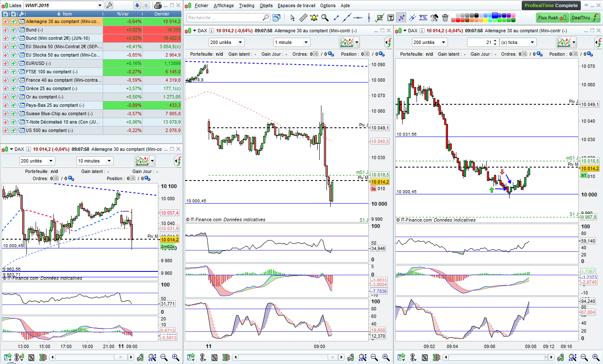Open position settings gear in ticks chart

(590, 54)
